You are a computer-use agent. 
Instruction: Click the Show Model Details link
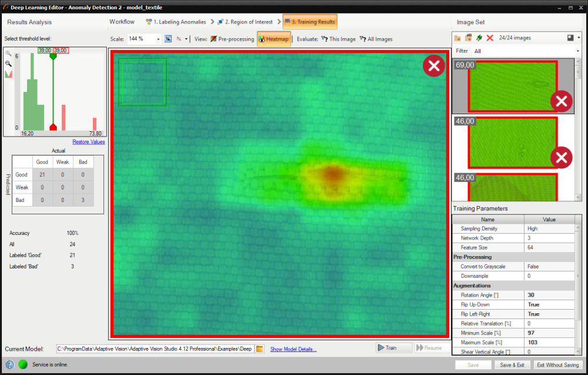293,349
